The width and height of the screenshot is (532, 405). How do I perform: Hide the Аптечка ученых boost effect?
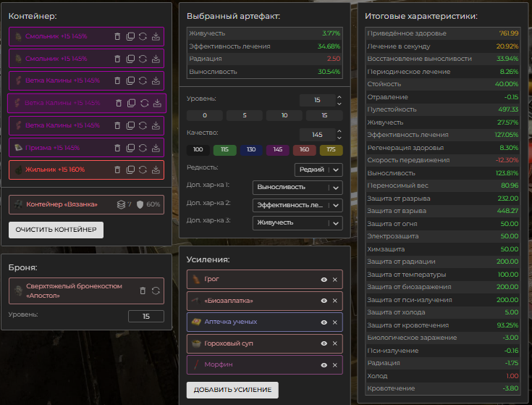pos(324,322)
